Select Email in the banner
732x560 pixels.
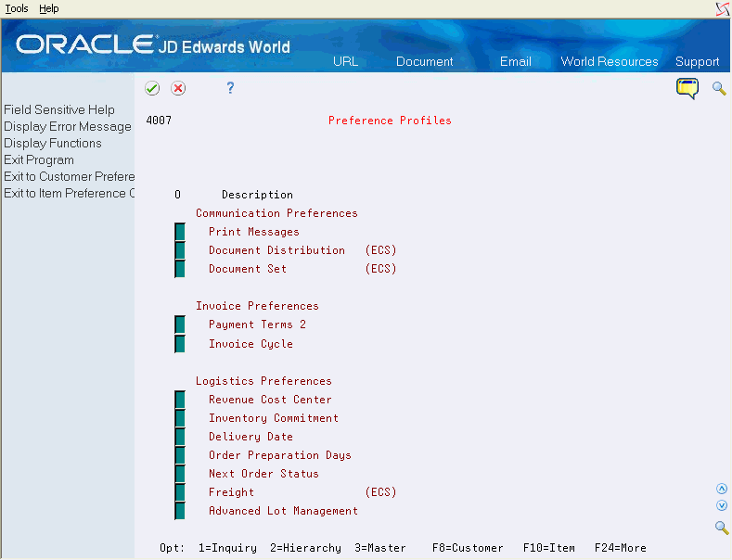pos(516,61)
